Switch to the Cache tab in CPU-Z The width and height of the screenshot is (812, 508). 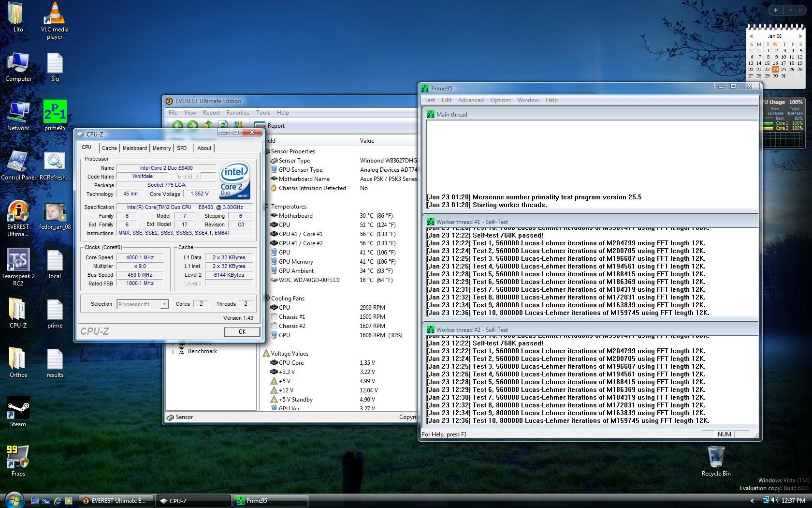click(109, 148)
